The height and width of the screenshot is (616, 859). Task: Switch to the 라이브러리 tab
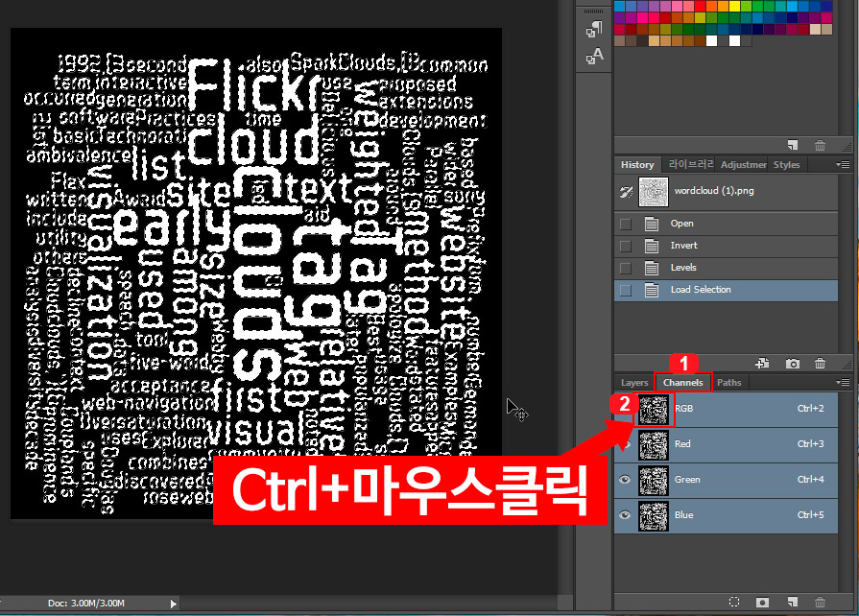coord(691,164)
